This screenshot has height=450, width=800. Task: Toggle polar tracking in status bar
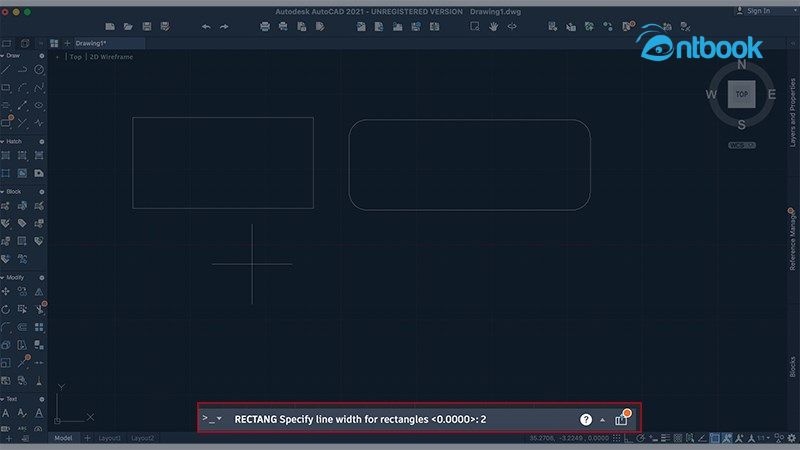pos(641,438)
